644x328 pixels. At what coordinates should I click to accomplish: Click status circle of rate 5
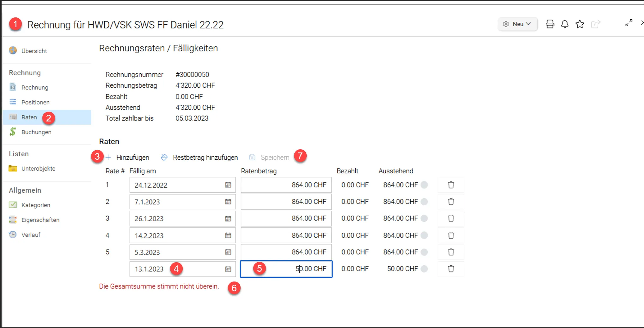[424, 252]
